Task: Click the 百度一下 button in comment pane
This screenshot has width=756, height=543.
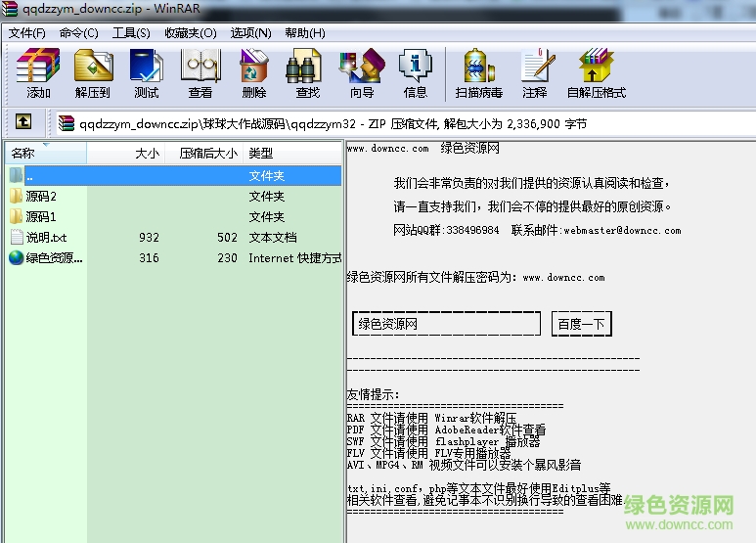Action: coord(582,324)
